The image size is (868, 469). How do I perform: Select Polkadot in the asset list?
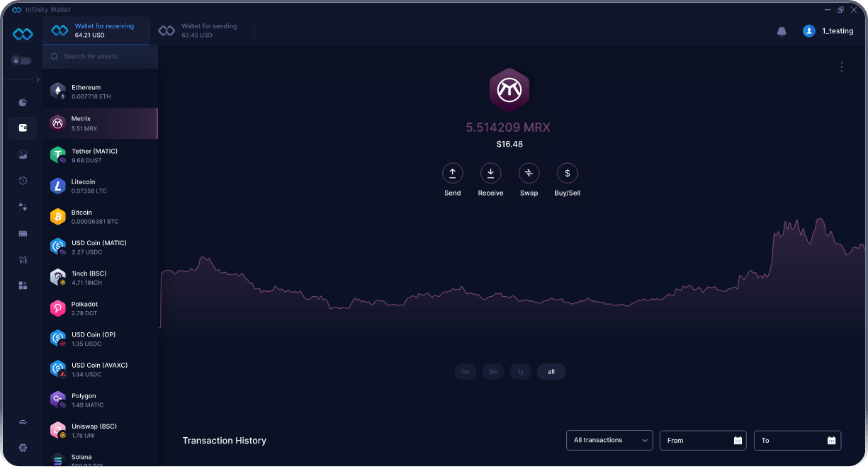tap(100, 308)
